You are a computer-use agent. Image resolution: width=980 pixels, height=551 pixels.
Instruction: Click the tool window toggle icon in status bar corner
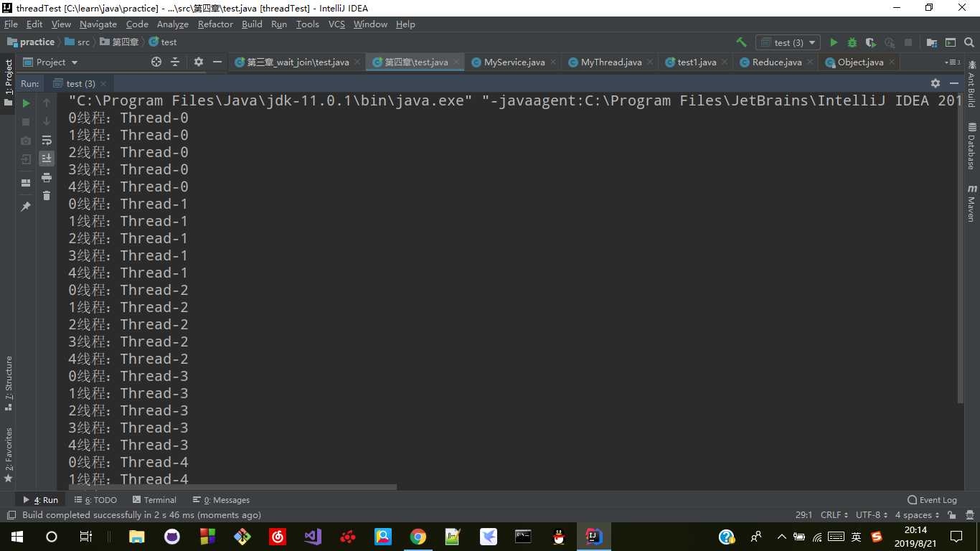tap(11, 515)
